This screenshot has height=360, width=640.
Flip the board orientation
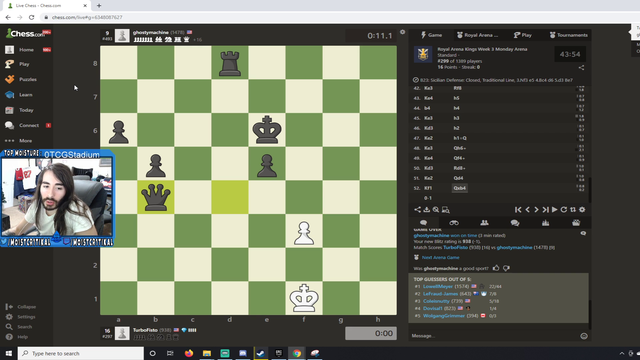pos(573,209)
